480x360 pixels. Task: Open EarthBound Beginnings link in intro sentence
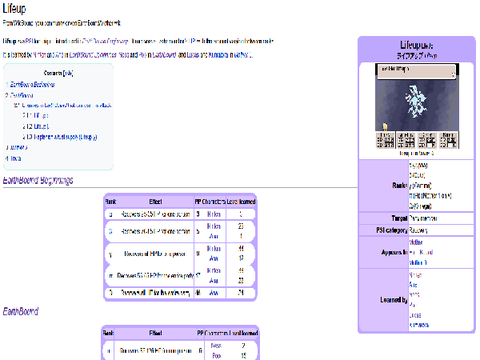click(x=105, y=41)
